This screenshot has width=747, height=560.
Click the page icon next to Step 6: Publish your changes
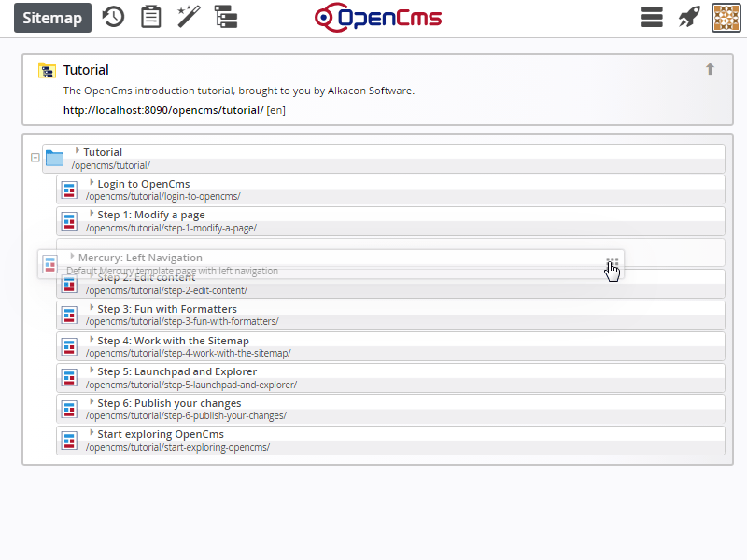[69, 409]
